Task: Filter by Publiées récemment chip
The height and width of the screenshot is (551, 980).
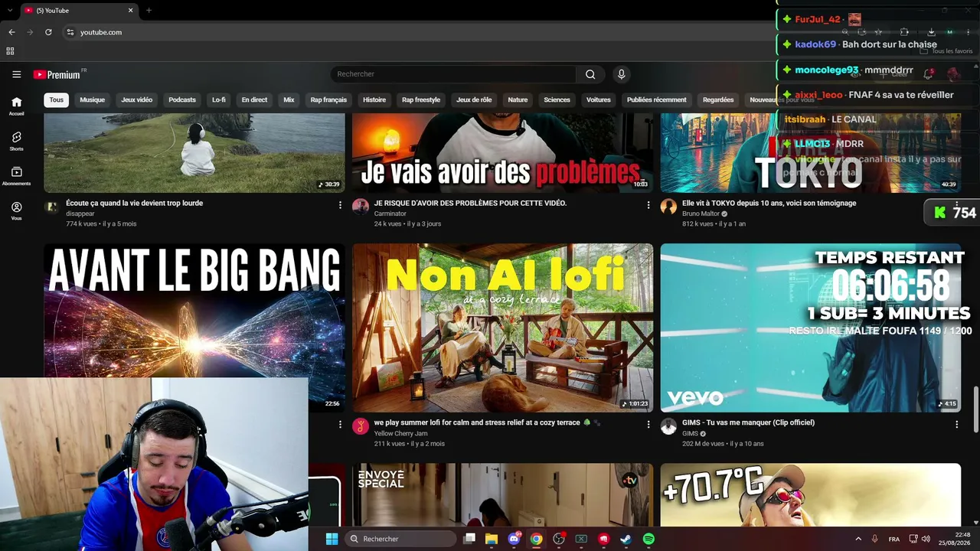Action: [657, 99]
